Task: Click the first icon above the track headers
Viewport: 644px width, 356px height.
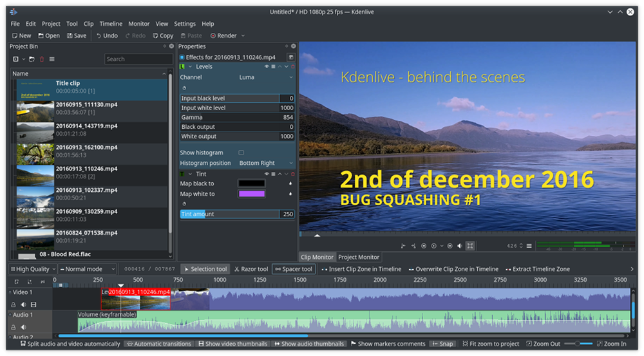Action: pyautogui.click(x=17, y=282)
